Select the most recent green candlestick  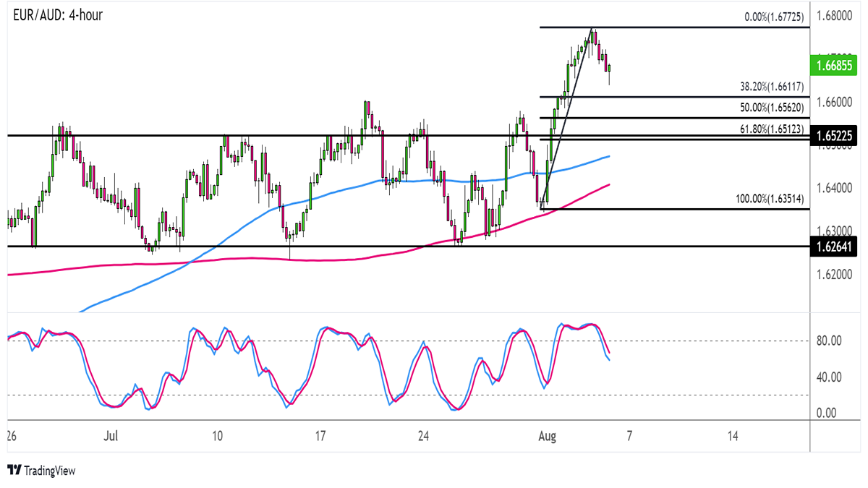point(610,69)
